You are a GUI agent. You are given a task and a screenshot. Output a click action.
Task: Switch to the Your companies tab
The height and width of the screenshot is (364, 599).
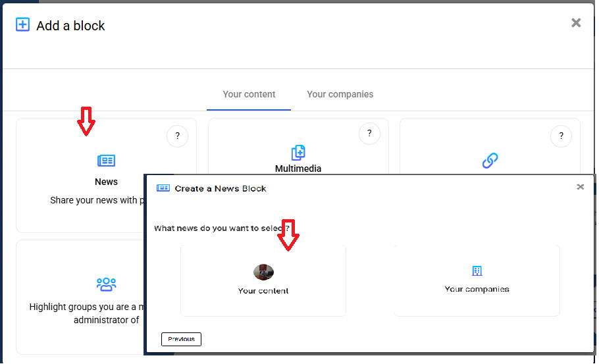[x=340, y=94]
